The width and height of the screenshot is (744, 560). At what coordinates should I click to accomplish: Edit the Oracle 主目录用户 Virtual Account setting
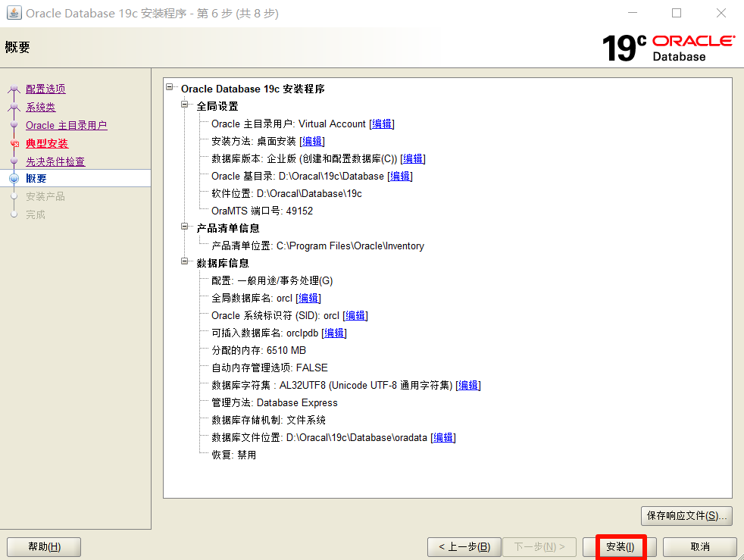(382, 124)
